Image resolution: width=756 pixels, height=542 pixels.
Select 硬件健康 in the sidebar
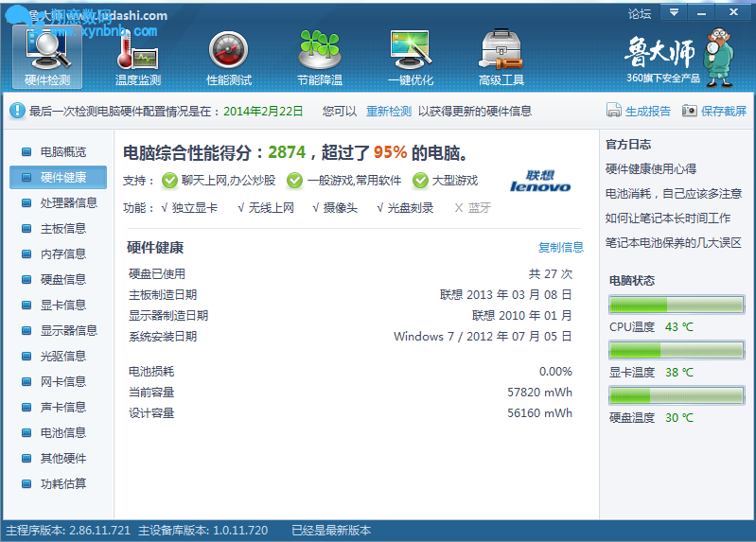coord(58,178)
